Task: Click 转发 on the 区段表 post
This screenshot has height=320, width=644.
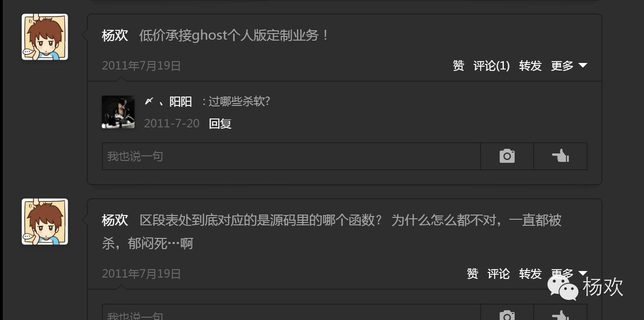Action: [530, 273]
